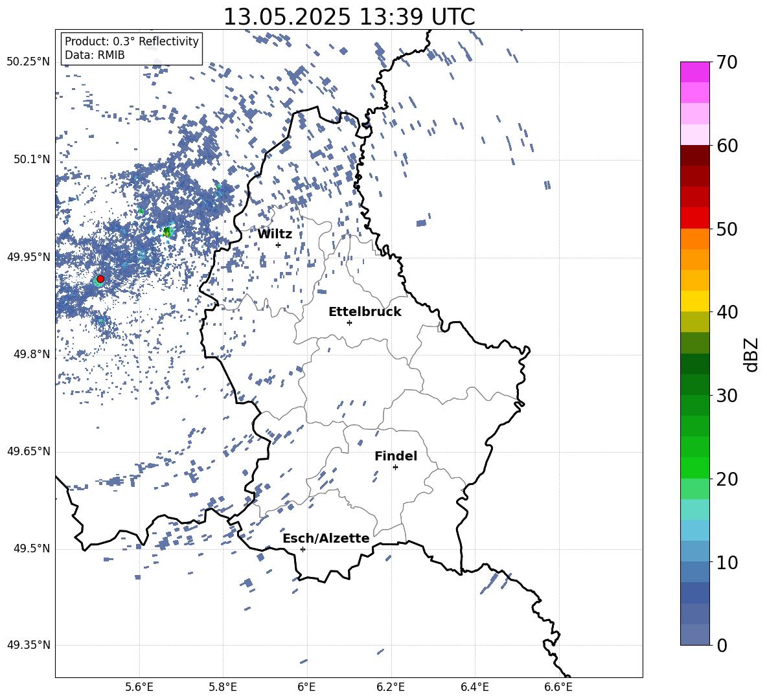Click the colorbar tick value 50
The width and height of the screenshot is (767, 700).
click(x=727, y=229)
